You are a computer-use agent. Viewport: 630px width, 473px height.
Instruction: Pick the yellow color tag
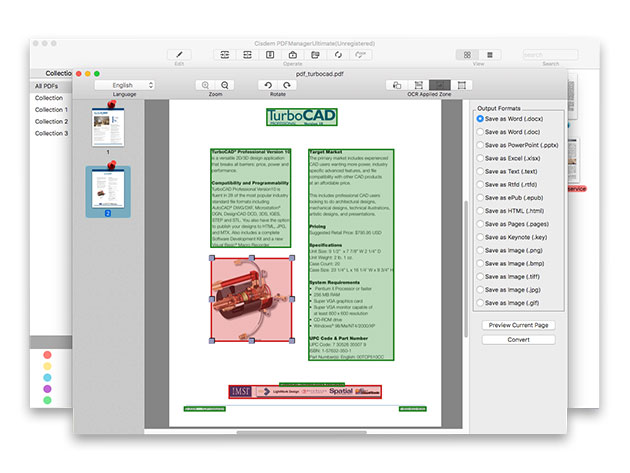tap(47, 366)
